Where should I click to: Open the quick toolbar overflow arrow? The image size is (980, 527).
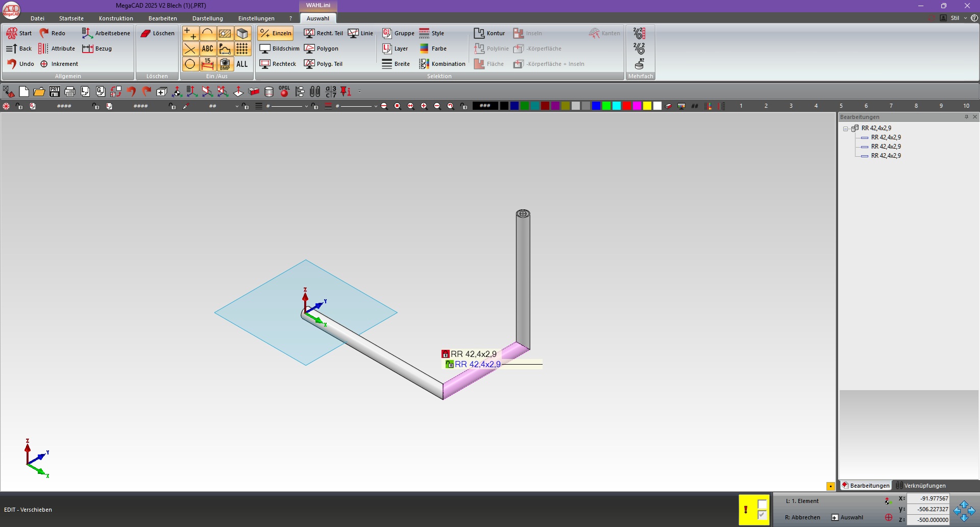[x=360, y=91]
